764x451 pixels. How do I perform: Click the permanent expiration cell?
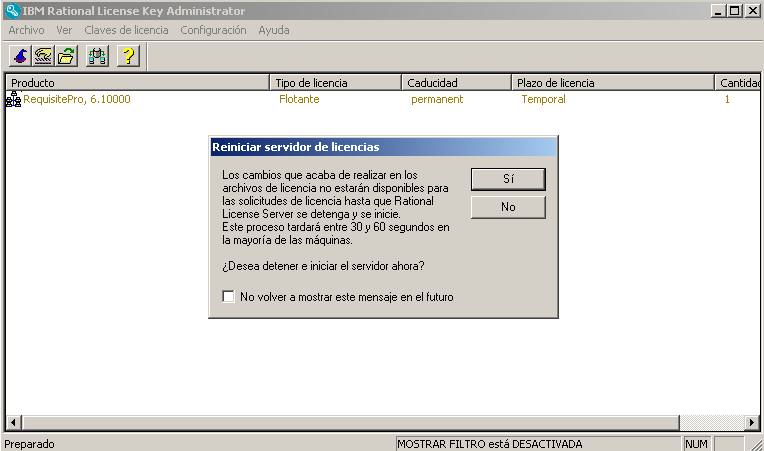coord(437,99)
